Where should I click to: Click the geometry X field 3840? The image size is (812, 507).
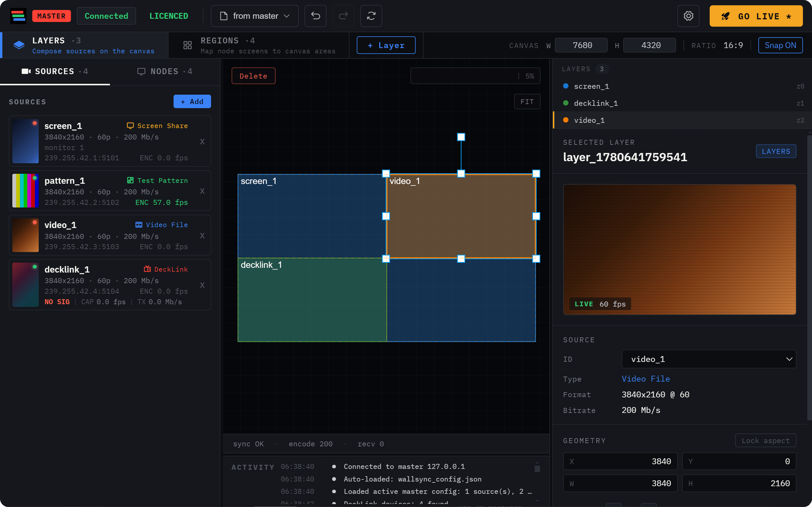click(x=620, y=461)
